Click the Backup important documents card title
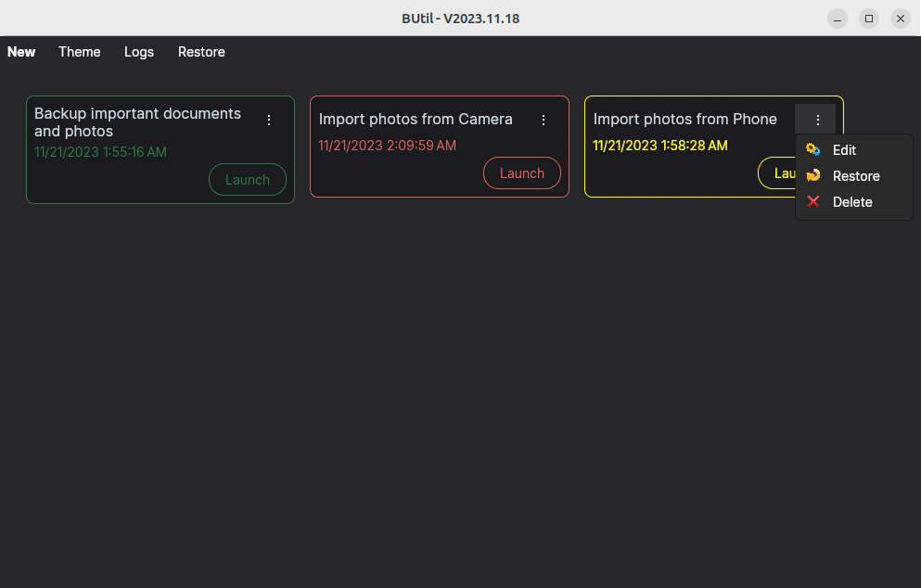 tap(137, 122)
